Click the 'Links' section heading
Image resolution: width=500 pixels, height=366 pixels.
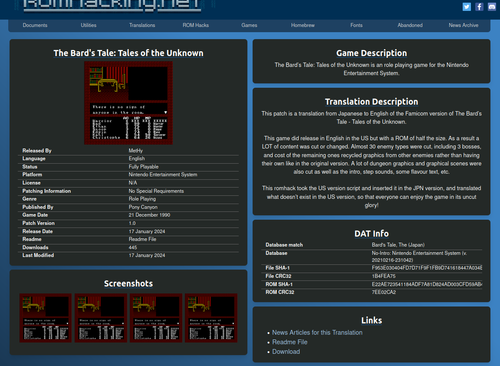coord(372,321)
